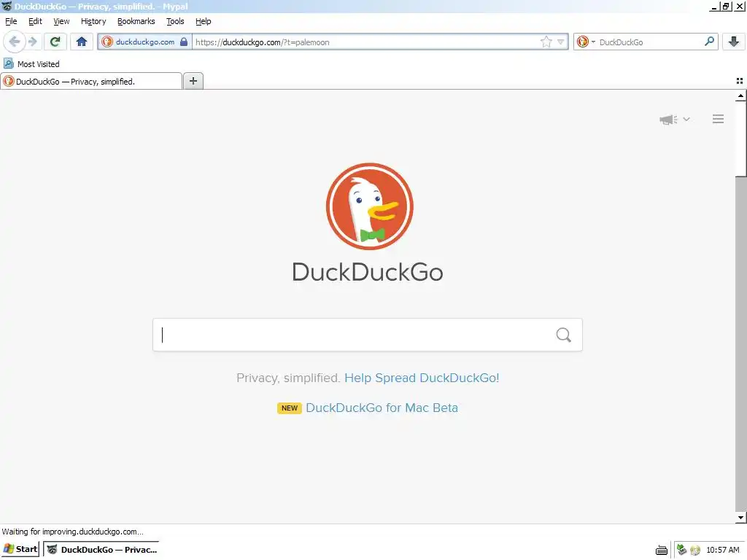The width and height of the screenshot is (747, 560).
Task: Show the tab groups grid icon
Action: coord(740,81)
